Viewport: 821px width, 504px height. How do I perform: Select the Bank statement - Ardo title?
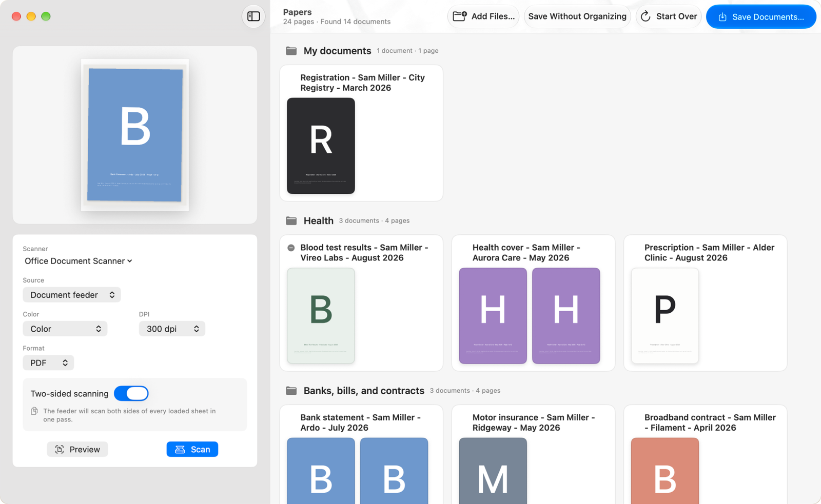click(x=360, y=422)
